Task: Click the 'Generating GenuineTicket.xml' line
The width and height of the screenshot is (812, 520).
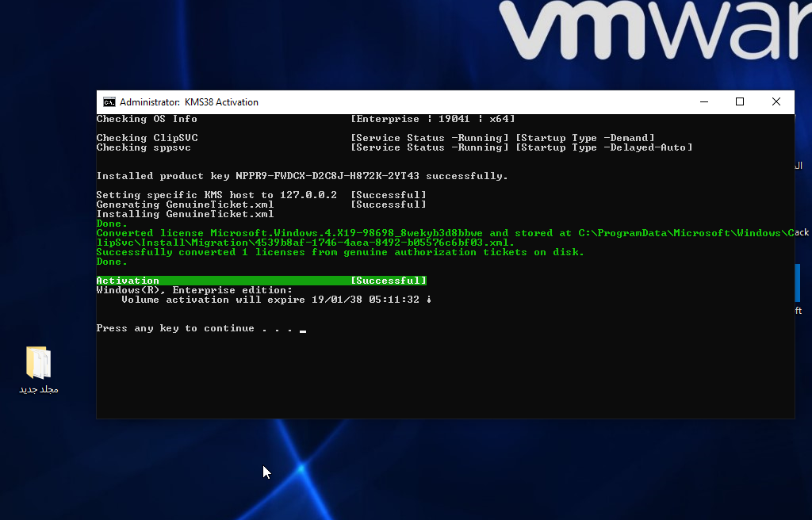Action: click(x=185, y=205)
